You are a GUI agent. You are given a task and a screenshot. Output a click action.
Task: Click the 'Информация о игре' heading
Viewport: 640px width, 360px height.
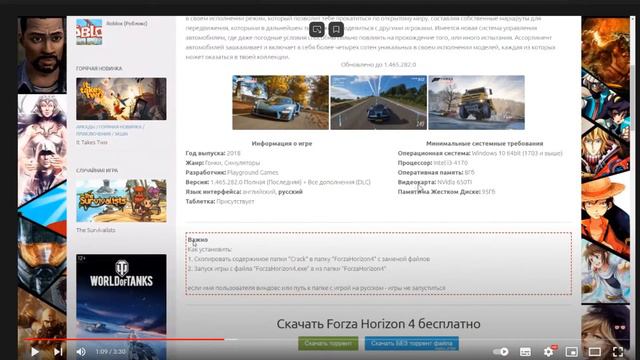282,144
